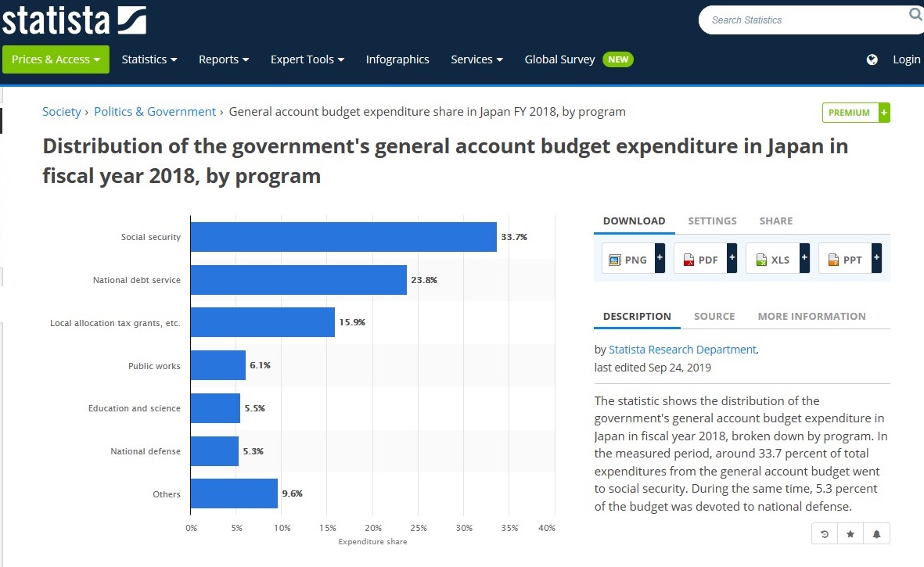
Task: Click the bell alert icon
Action: [x=876, y=534]
